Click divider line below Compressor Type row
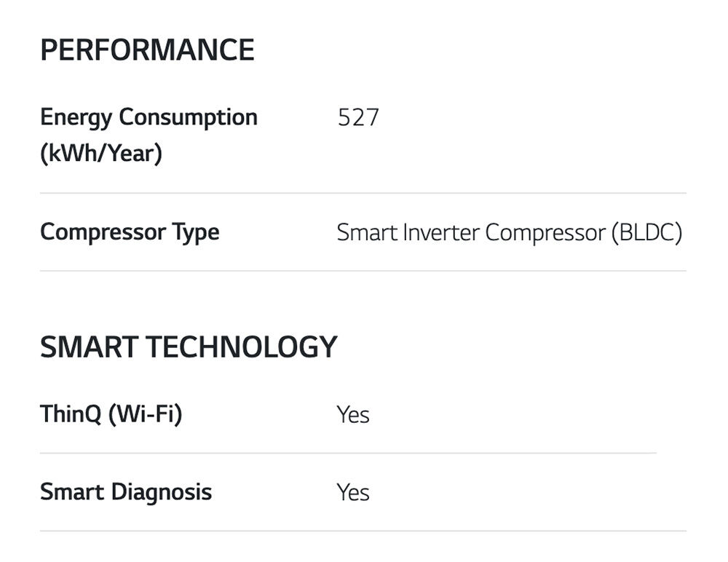728x562 pixels. pos(363,271)
